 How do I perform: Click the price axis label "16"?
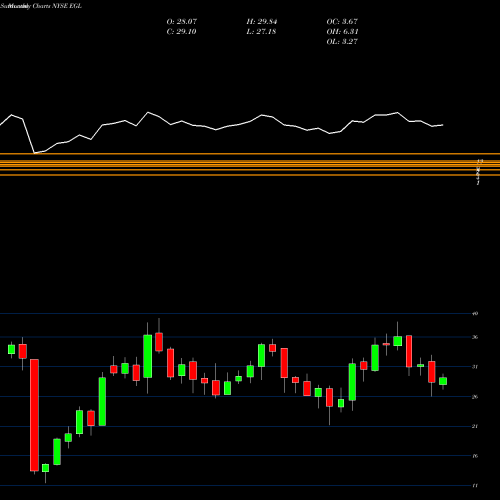tap(475, 456)
